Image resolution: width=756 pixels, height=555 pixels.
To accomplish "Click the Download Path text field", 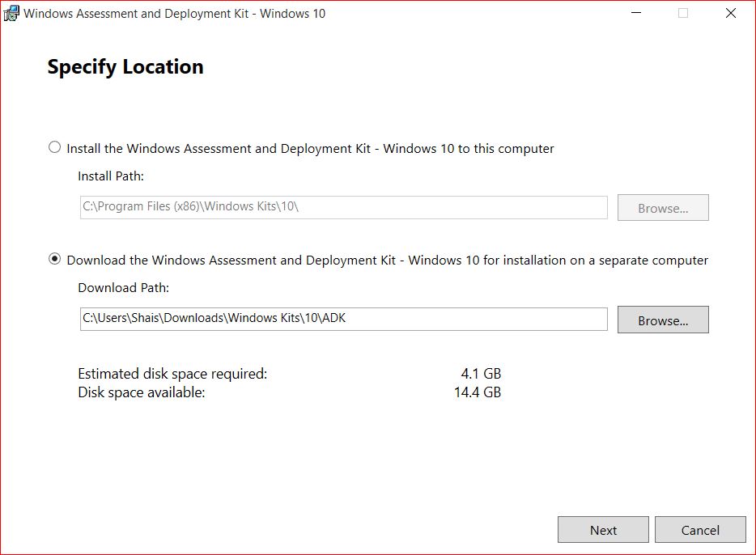I will coord(343,319).
